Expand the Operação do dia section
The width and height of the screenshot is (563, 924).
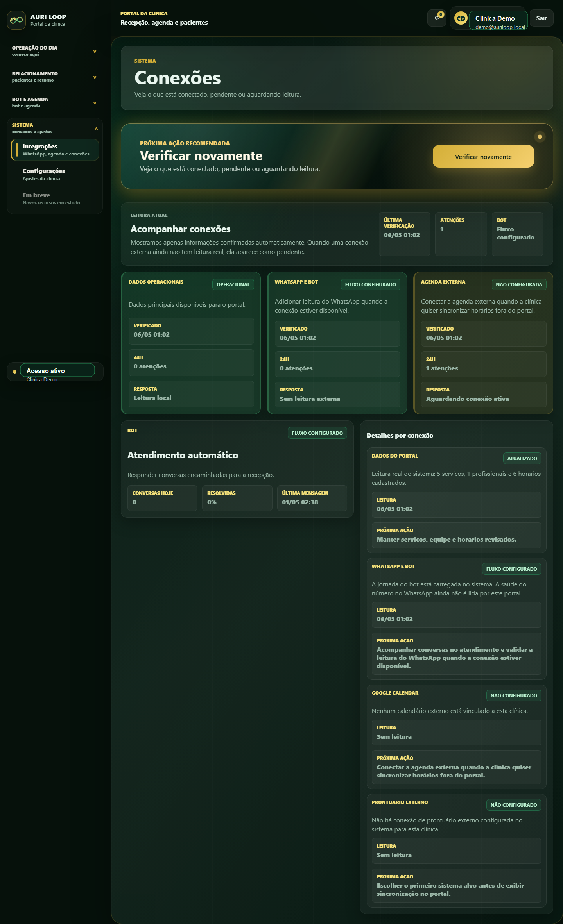click(x=55, y=51)
